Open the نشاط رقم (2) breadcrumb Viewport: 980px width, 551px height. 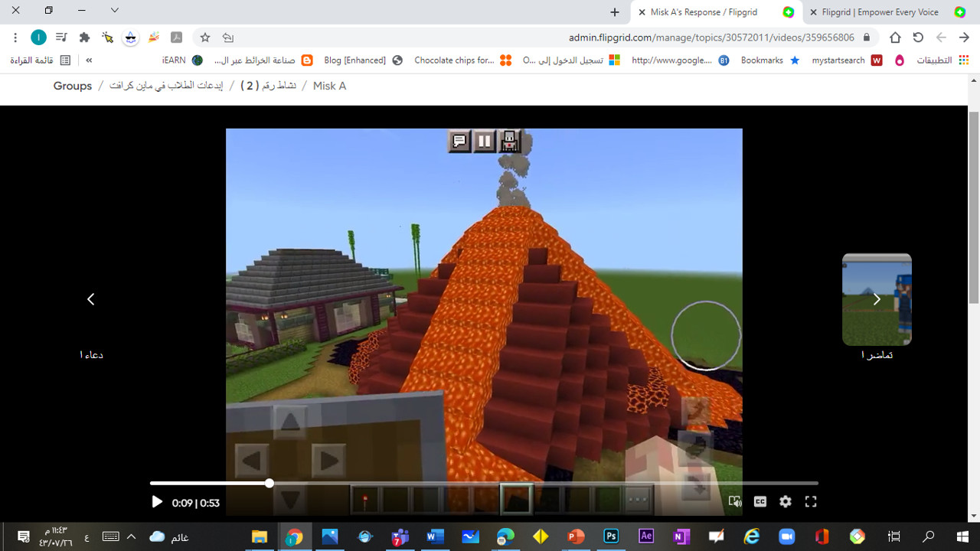[268, 86]
